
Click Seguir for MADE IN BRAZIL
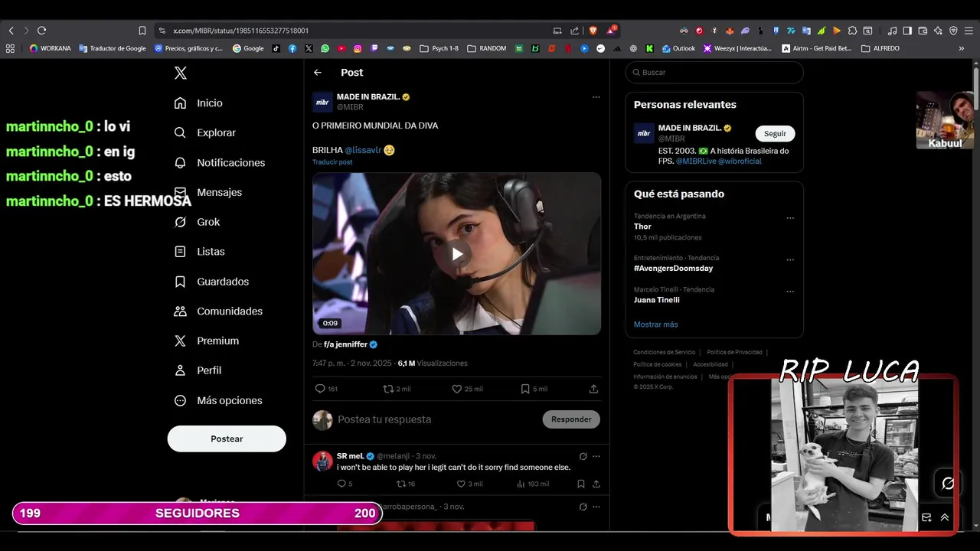[x=775, y=133]
